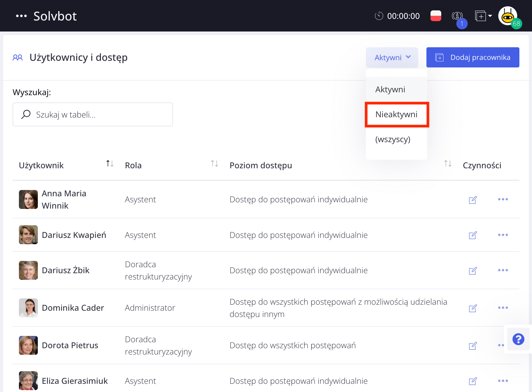Edit Anna Maria Winnik's user entry
This screenshot has width=532, height=392.
coord(473,200)
